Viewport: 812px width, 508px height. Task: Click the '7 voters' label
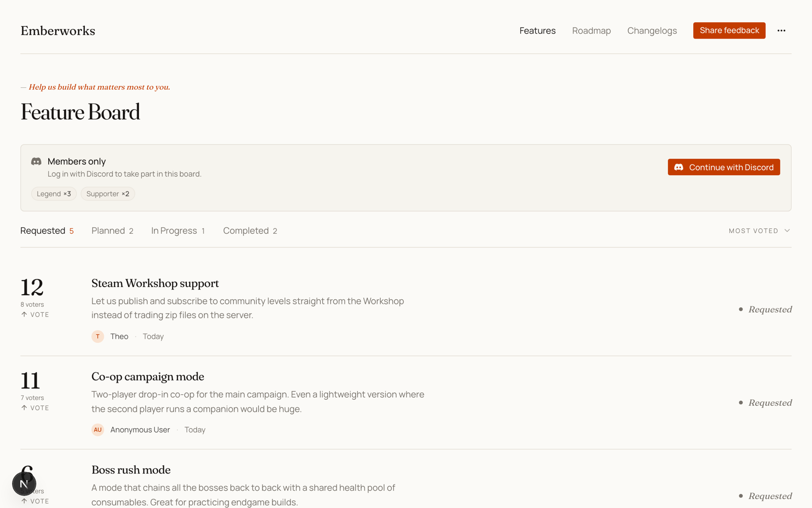[x=32, y=398]
